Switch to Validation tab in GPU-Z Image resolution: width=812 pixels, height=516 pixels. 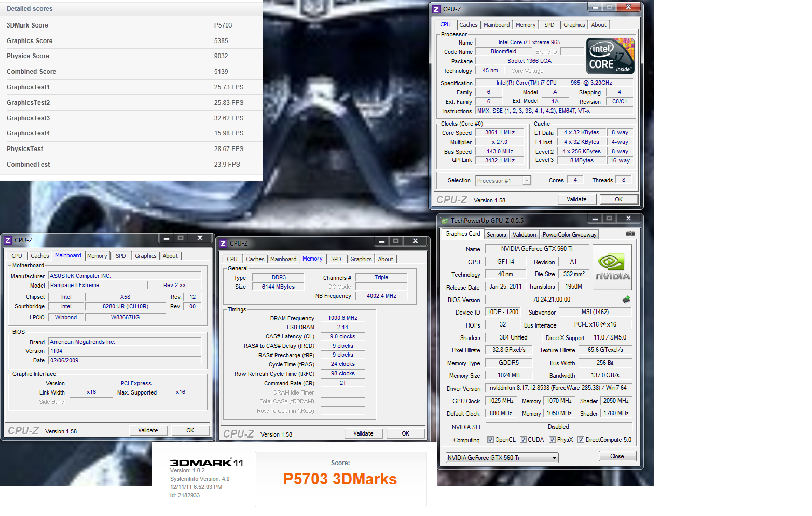[524, 235]
